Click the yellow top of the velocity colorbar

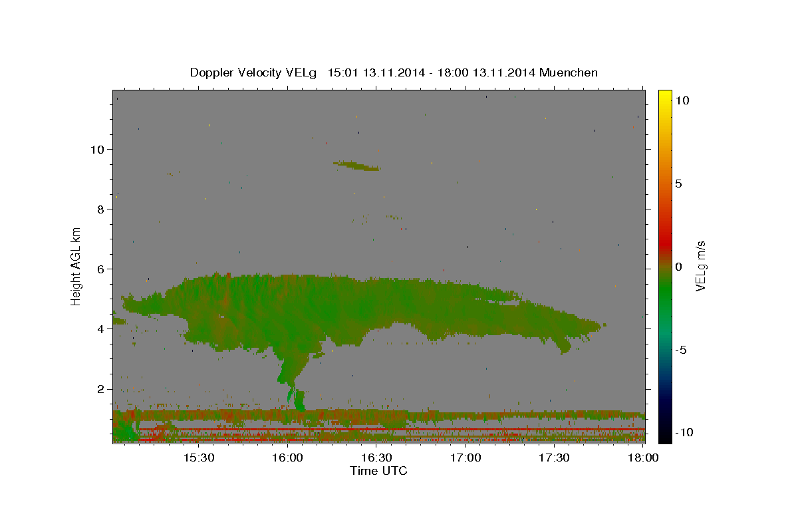[665, 94]
